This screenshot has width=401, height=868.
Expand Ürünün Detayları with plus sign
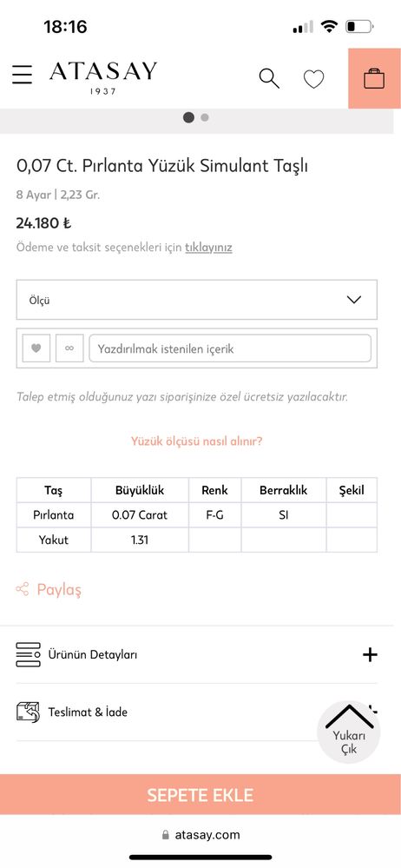(370, 655)
